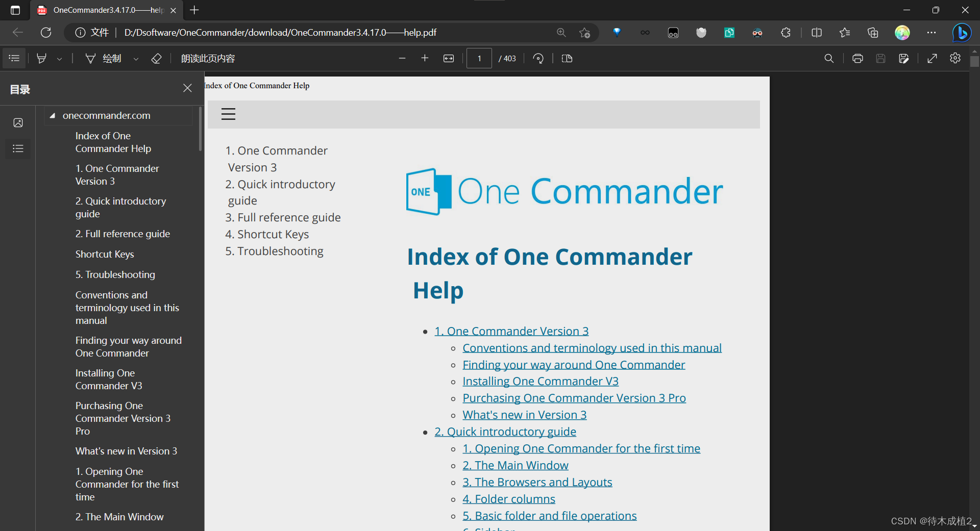Save PDF as a copy

(903, 59)
